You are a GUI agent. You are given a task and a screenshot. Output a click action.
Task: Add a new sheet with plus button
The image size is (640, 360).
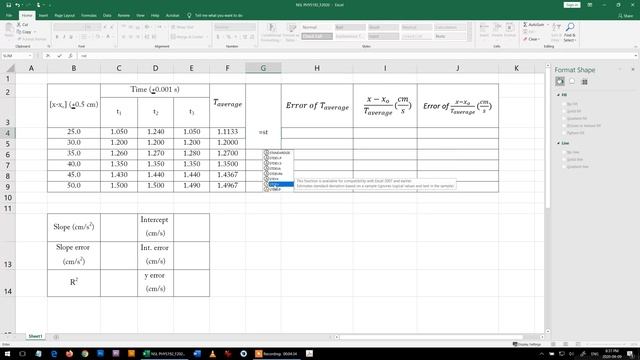[56, 337]
